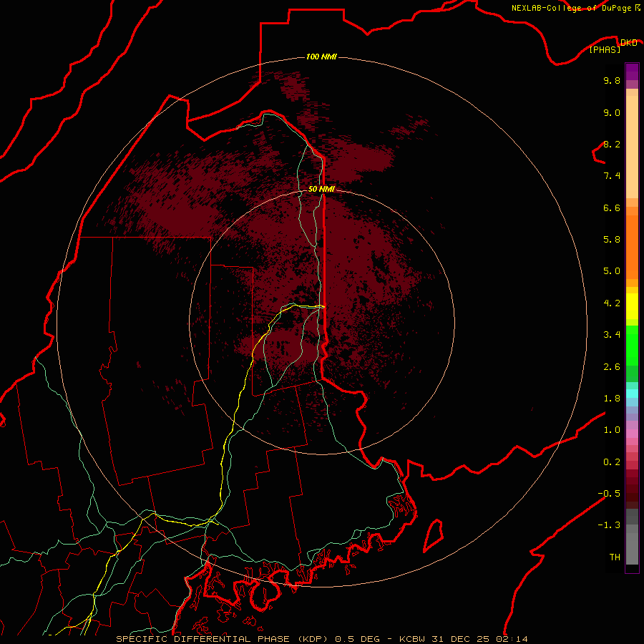The image size is (644, 644).
Task: Click the purple top segment of color bar
Action: pos(632,72)
